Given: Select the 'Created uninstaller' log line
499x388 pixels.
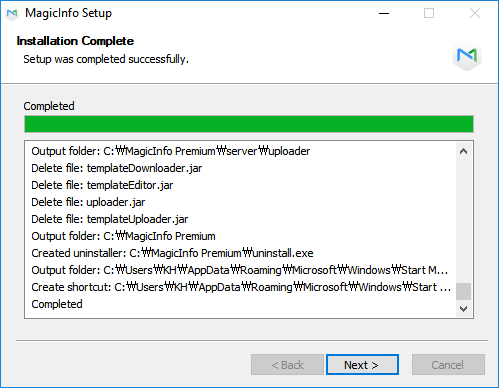Looking at the screenshot, I should click(x=172, y=253).
